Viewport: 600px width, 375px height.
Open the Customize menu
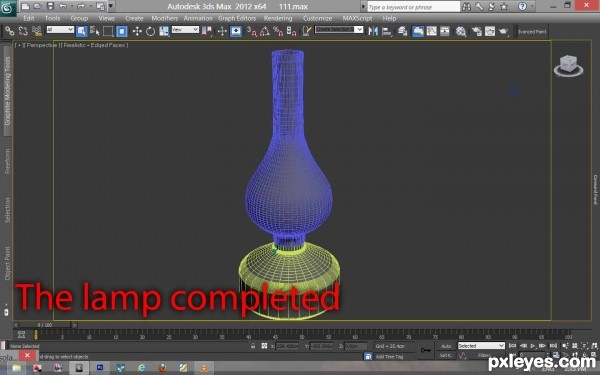[318, 18]
